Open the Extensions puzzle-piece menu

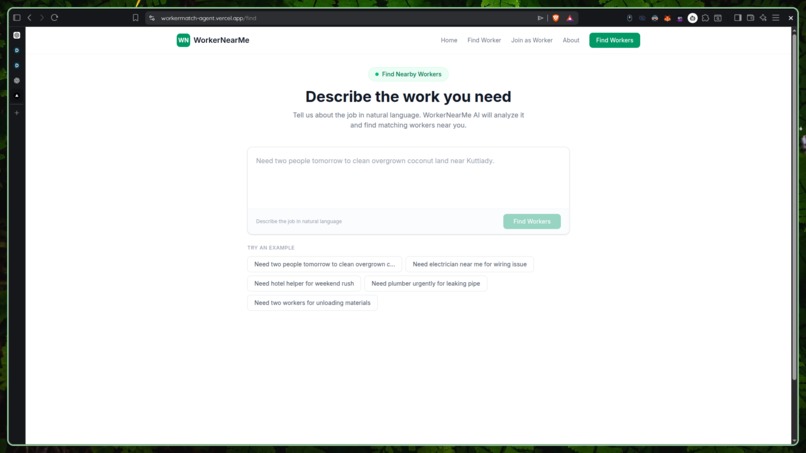pos(705,18)
